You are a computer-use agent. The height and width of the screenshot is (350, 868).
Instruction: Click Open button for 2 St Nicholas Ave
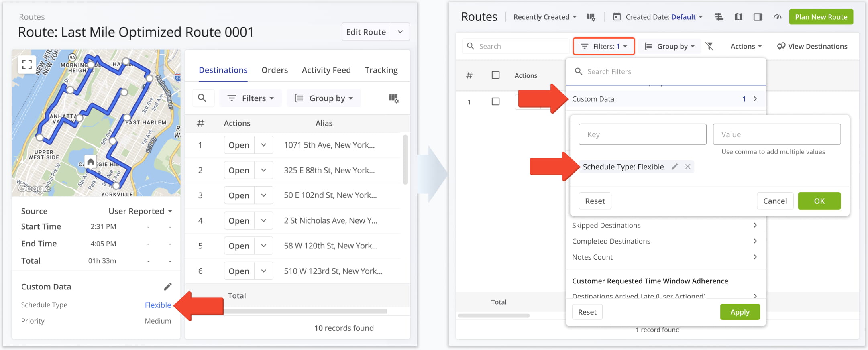239,221
